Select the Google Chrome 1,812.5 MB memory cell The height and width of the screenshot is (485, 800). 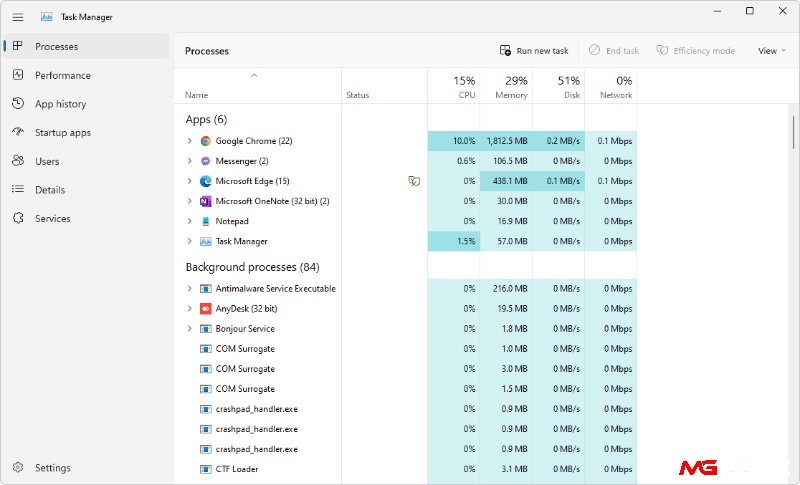[506, 141]
